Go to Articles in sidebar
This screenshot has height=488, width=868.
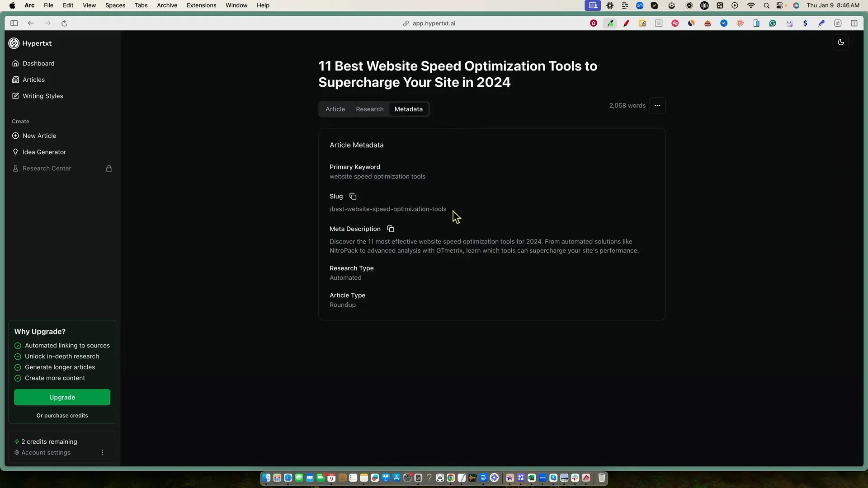click(x=33, y=80)
